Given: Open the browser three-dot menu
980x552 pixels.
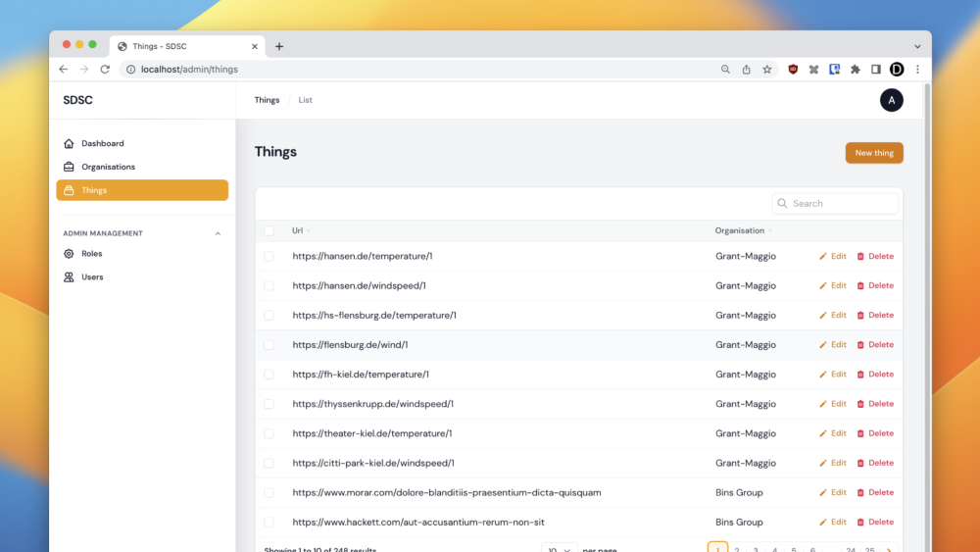Looking at the screenshot, I should pos(917,70).
